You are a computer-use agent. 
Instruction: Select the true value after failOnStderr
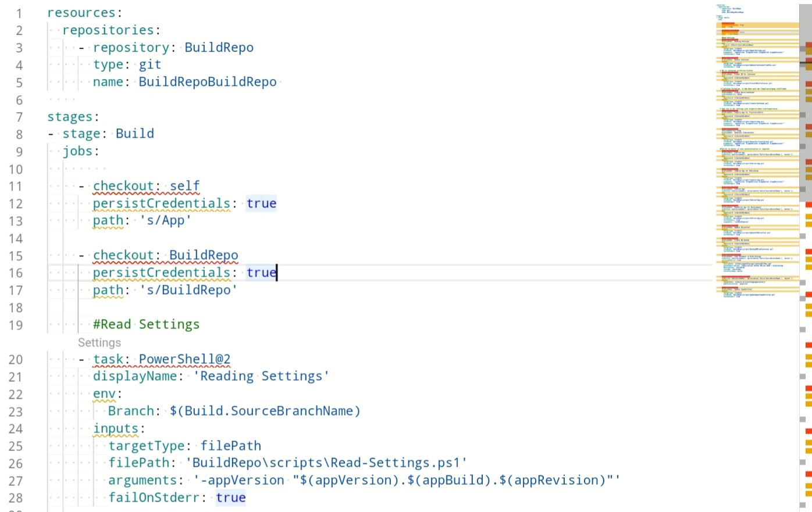tap(230, 497)
